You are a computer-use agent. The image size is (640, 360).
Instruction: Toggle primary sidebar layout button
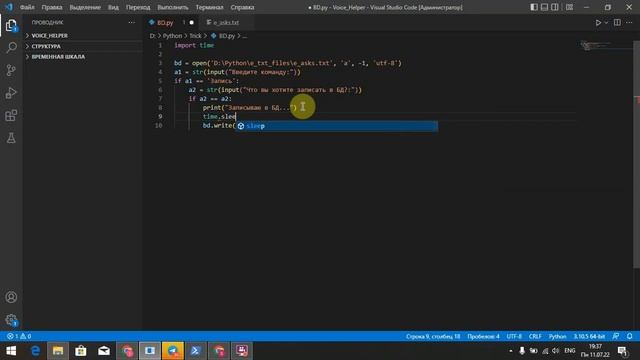click(534, 7)
